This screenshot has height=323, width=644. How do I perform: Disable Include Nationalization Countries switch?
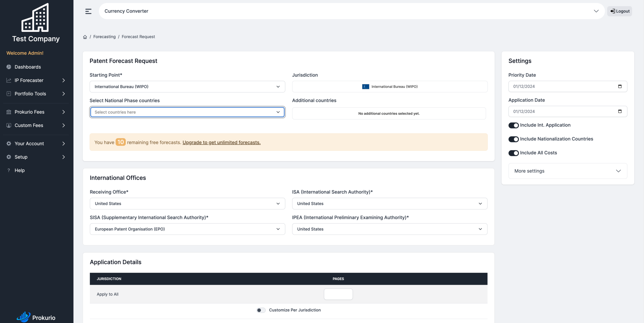[513, 139]
